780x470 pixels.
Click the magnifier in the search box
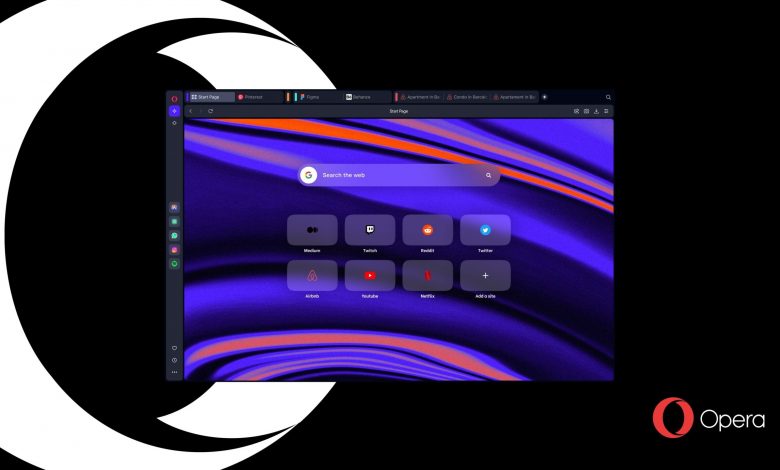[488, 175]
